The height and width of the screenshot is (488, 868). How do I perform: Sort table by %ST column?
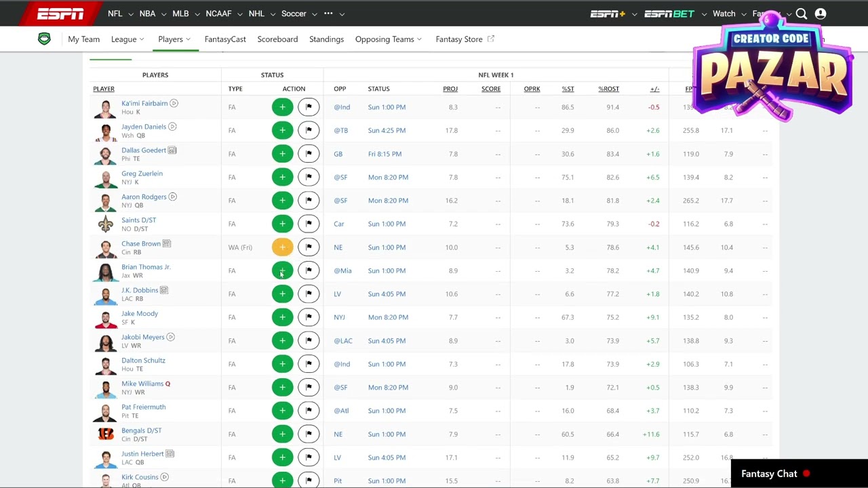[568, 89]
